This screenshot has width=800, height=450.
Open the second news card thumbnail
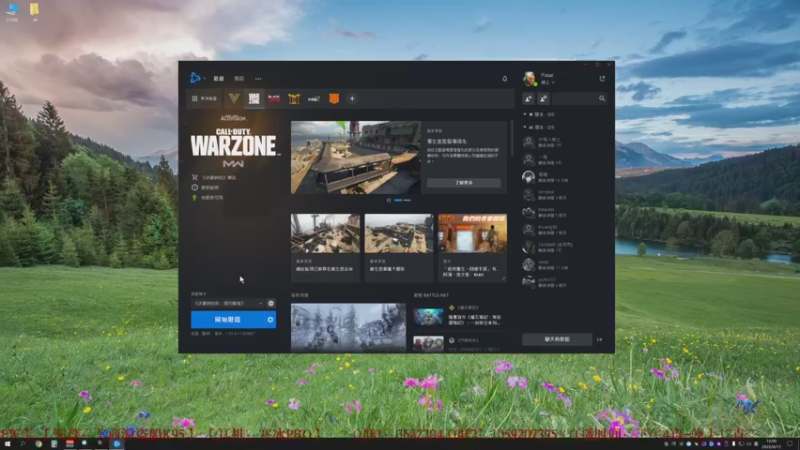point(398,233)
